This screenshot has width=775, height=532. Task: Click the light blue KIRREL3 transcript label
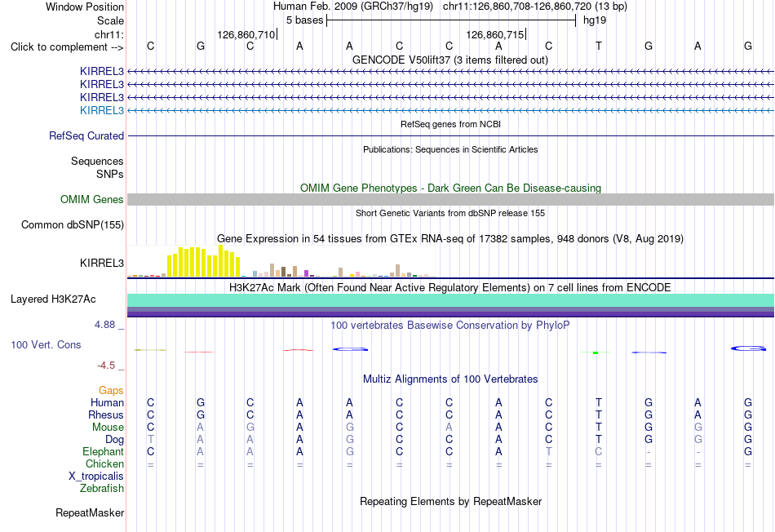coord(102,110)
